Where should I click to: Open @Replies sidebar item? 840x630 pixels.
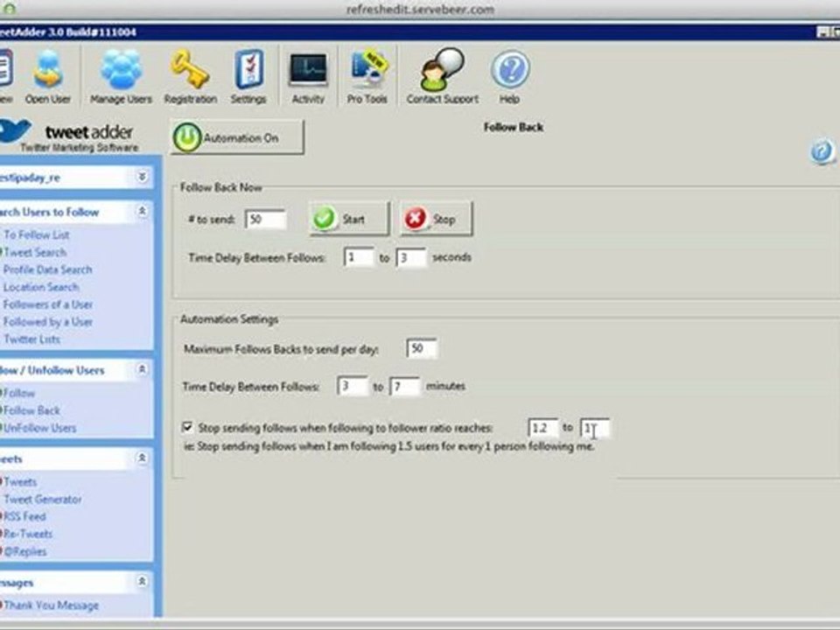pos(24,551)
